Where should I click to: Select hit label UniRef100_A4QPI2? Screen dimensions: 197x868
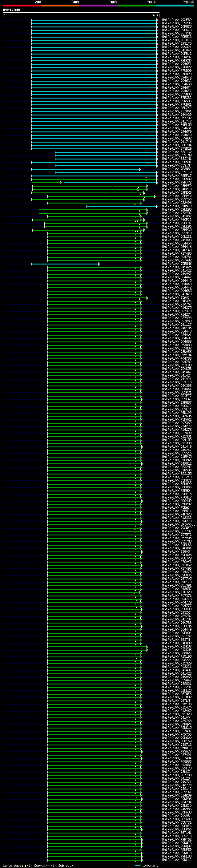(x=177, y=220)
